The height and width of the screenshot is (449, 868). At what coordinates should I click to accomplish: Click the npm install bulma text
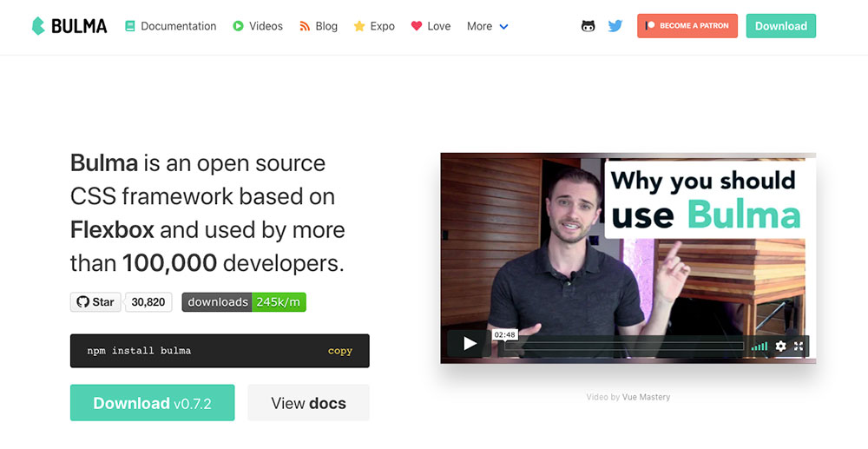tap(139, 351)
